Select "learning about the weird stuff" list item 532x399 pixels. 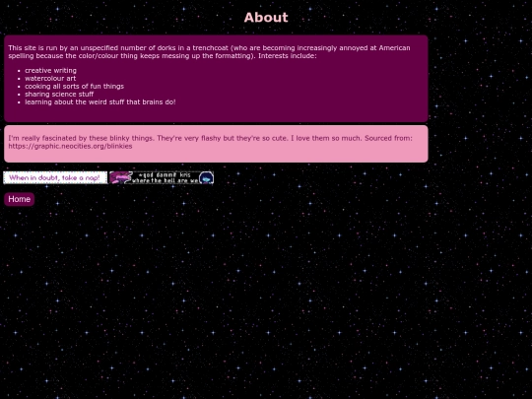pyautogui.click(x=100, y=101)
